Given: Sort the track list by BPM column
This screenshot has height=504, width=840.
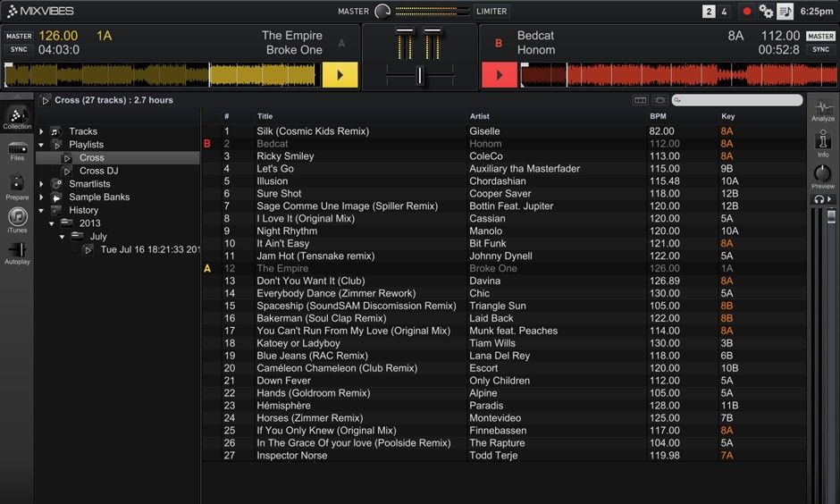Looking at the screenshot, I should [658, 116].
